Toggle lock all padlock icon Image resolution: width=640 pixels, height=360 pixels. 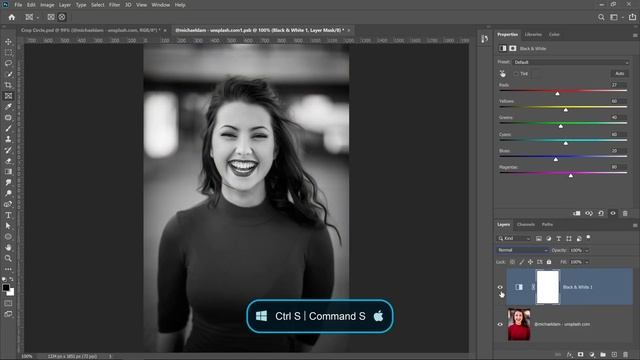coord(549,262)
